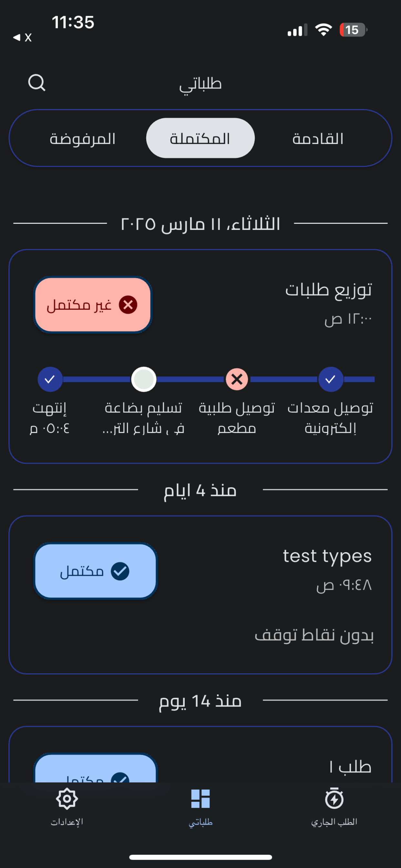This screenshot has width=401, height=868.
Task: Tap the check marker above إنتهت
Action: point(50,379)
